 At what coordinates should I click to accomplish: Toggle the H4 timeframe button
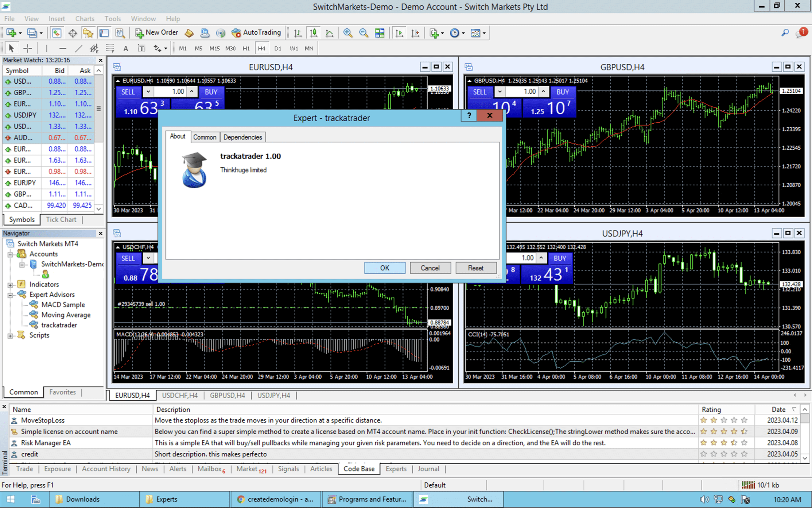click(x=261, y=48)
